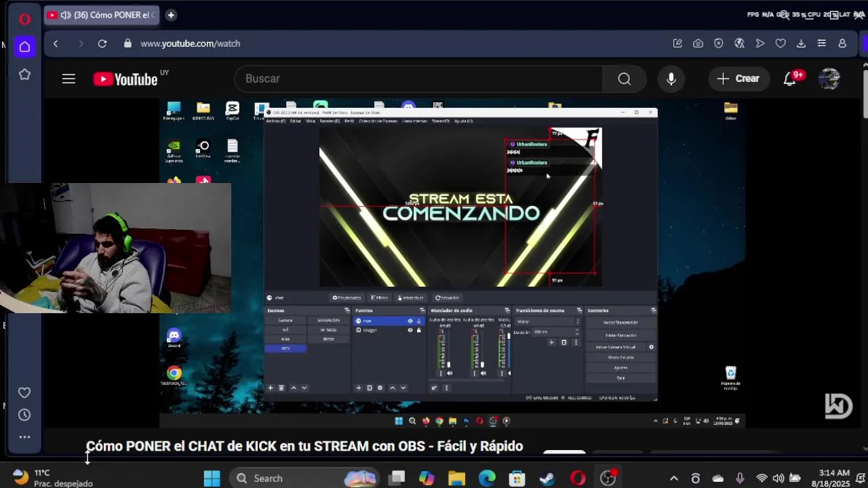Toggle visibility eye of chat source
868x488 pixels.
tap(410, 321)
